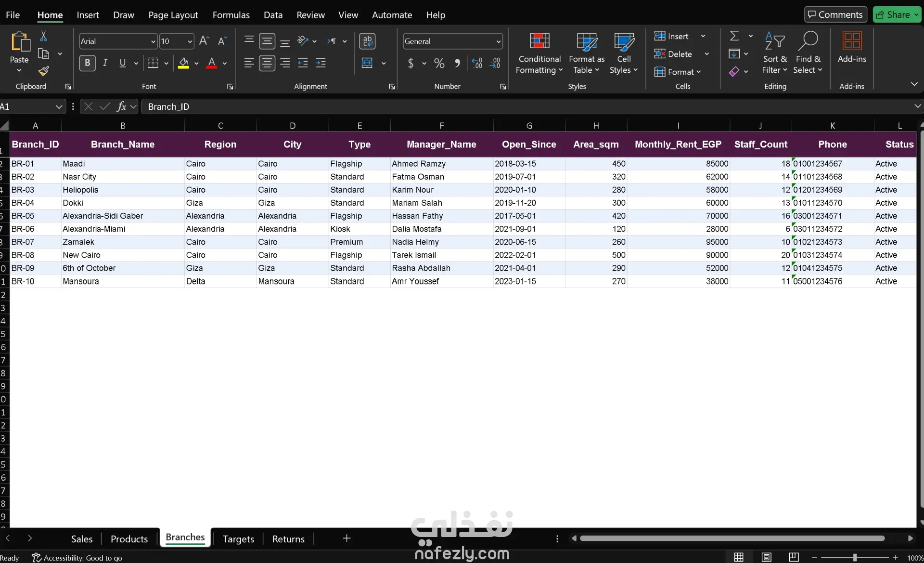This screenshot has width=924, height=563.
Task: Click the Insert Function fx icon
Action: (121, 106)
